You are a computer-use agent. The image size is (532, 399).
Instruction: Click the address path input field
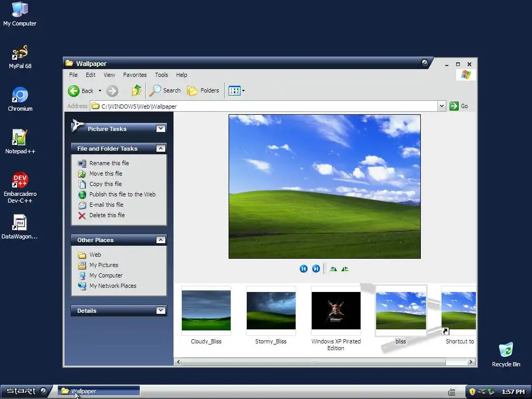264,106
